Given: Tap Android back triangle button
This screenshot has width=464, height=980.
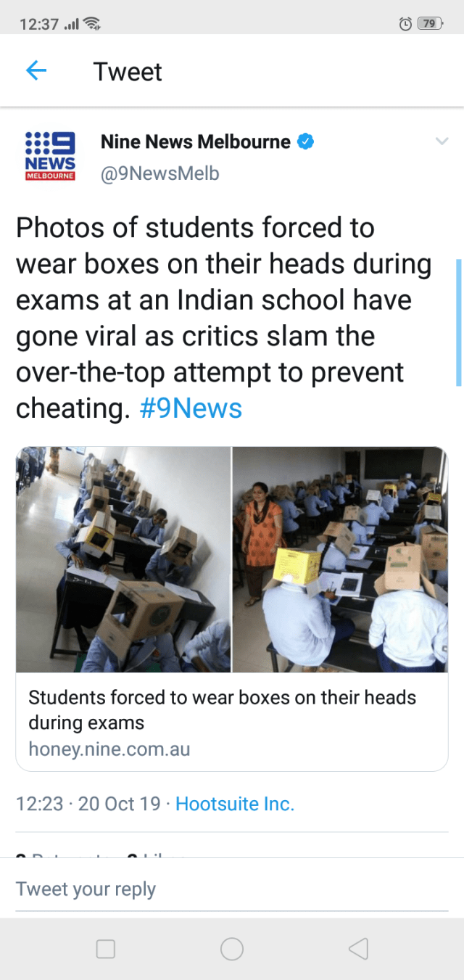Looking at the screenshot, I should [x=358, y=949].
